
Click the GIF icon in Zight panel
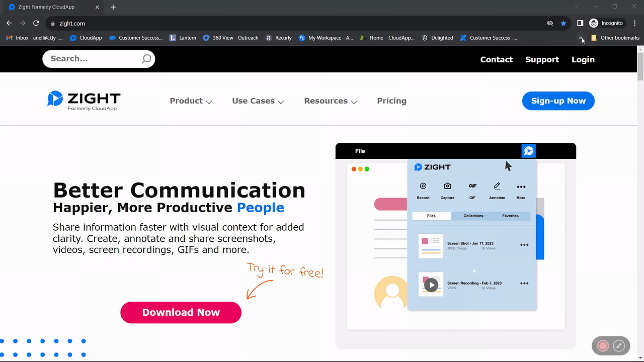pos(472,186)
